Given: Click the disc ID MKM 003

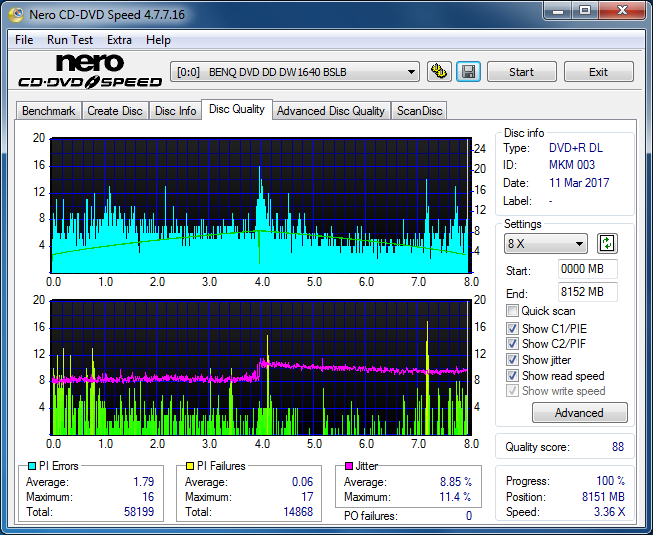Looking at the screenshot, I should [x=572, y=165].
